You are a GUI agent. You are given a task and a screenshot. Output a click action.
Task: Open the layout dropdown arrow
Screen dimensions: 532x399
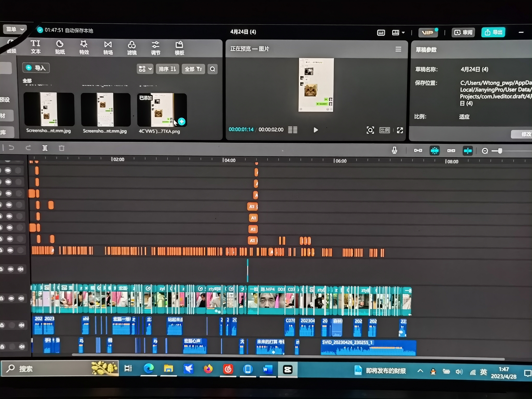click(403, 32)
